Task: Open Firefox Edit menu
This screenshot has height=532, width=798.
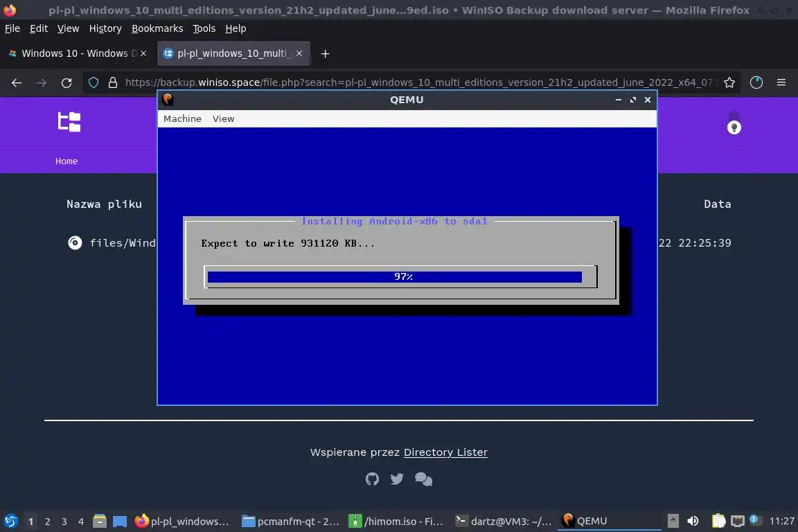Action: coord(39,28)
